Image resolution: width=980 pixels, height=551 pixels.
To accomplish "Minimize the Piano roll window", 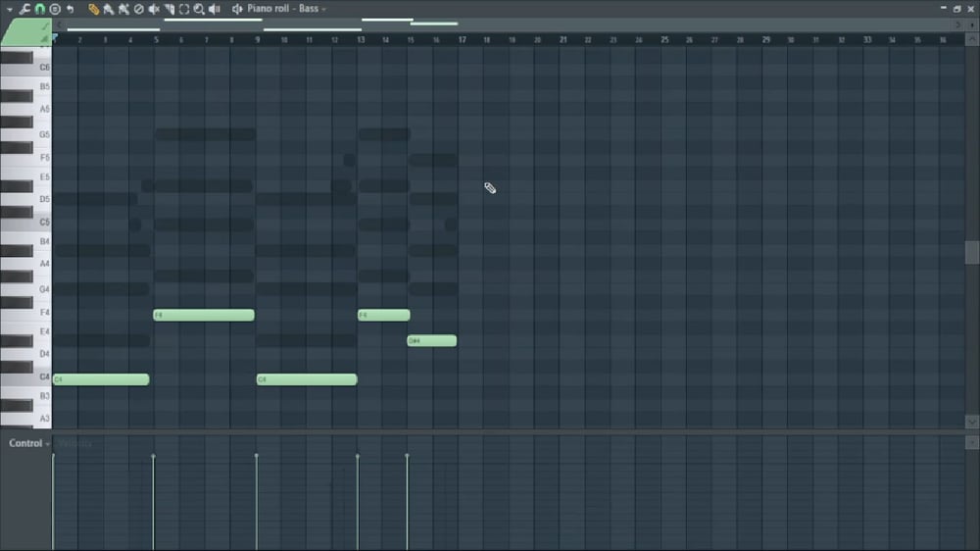I will click(943, 8).
